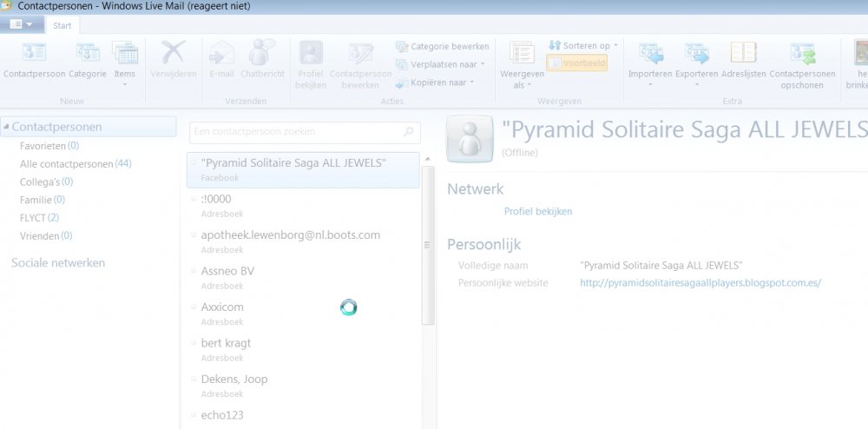Click the Contactpersoon bewerken icon
This screenshot has width=868, height=429.
click(x=360, y=53)
